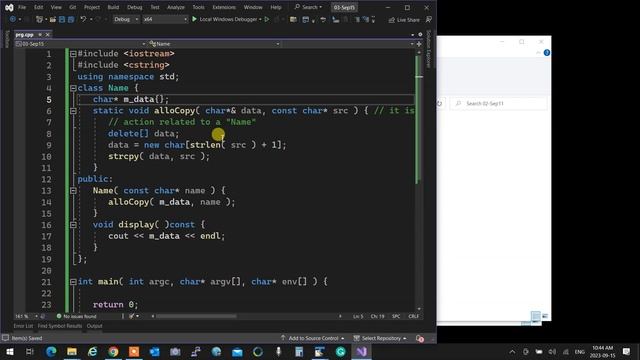Collapse the class Name block on line 4
Viewport: 640px width, 360px height.
73,88
